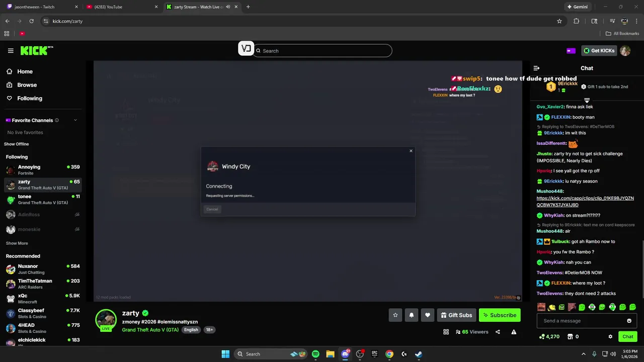Click the Kick search field
644x362 pixels.
322,51
